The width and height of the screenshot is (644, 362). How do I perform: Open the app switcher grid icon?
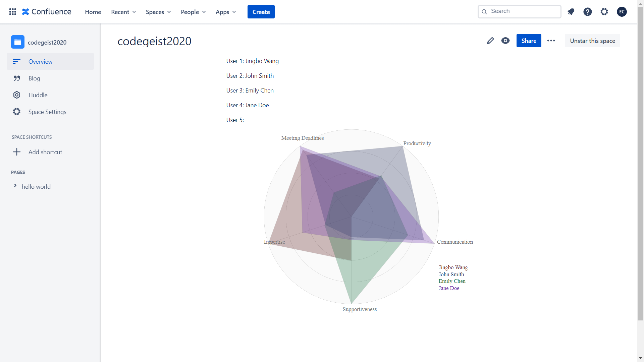point(13,12)
